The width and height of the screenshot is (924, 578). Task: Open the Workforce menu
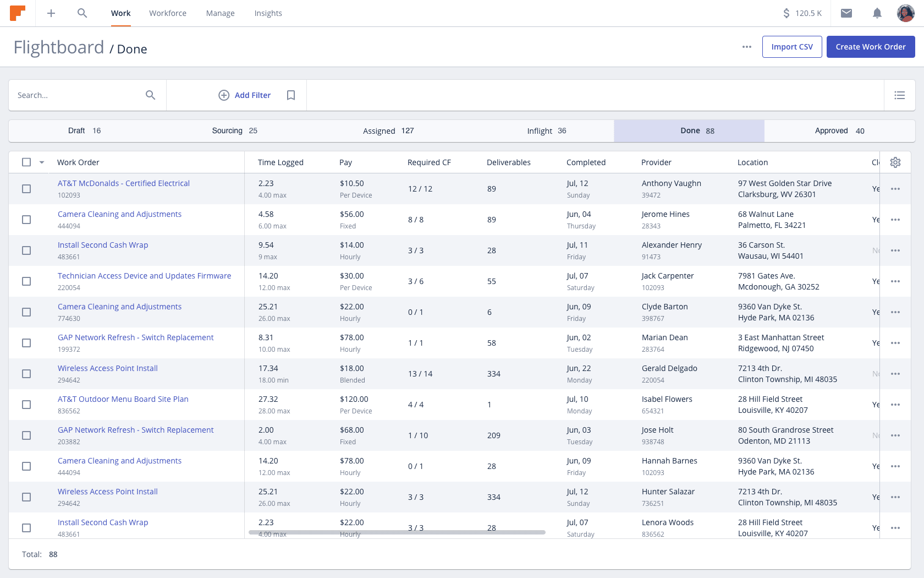tap(168, 13)
